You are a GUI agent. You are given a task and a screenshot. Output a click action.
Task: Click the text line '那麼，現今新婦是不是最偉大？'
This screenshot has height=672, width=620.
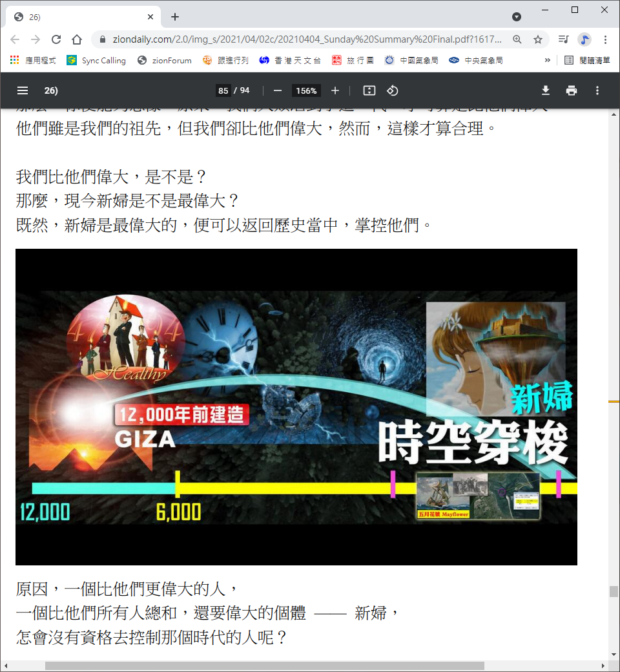(x=127, y=200)
